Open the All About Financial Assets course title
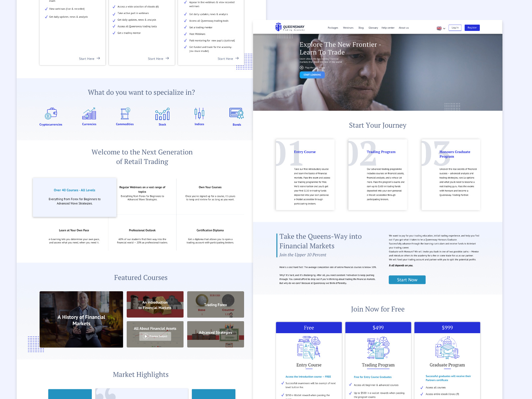Screen dimensions: 532x399 (155, 329)
